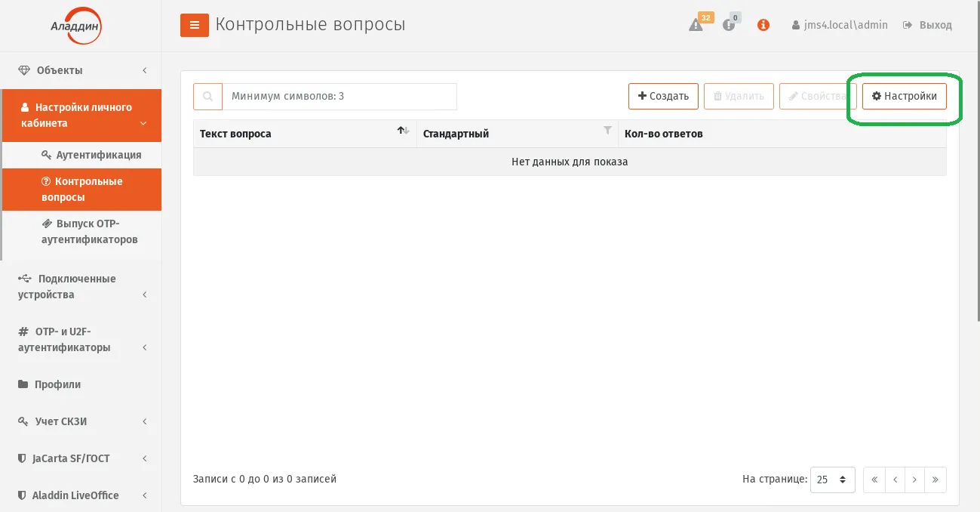980x512 pixels.
Task: Go to the first page of records
Action: (x=874, y=480)
